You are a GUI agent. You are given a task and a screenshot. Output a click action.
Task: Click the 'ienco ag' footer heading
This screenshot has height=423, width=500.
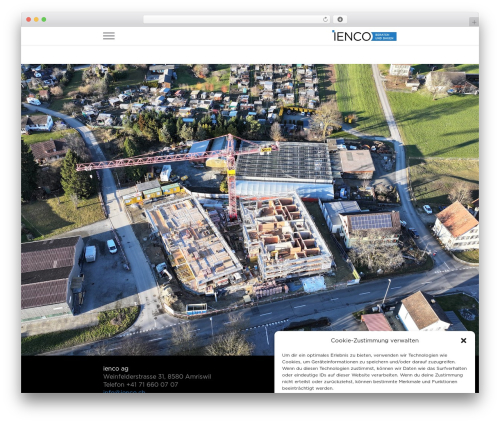click(116, 368)
